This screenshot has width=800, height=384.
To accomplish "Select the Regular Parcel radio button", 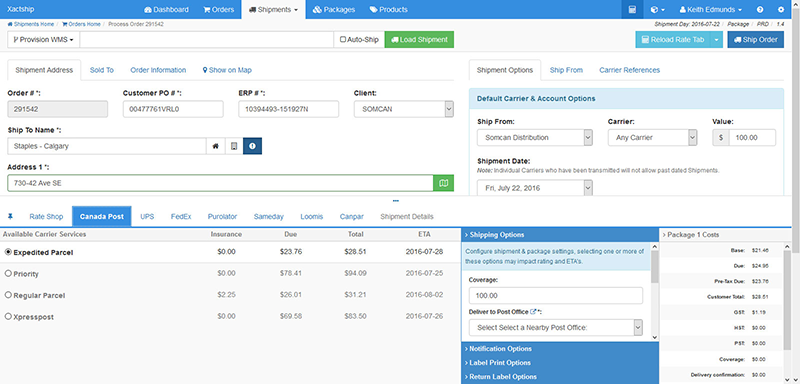I will [x=8, y=295].
